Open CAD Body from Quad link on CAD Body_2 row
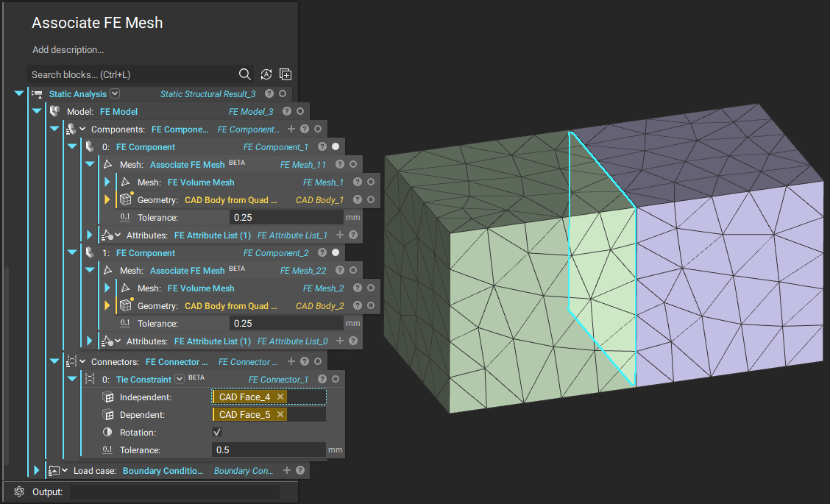This screenshot has width=830, height=504. (231, 306)
